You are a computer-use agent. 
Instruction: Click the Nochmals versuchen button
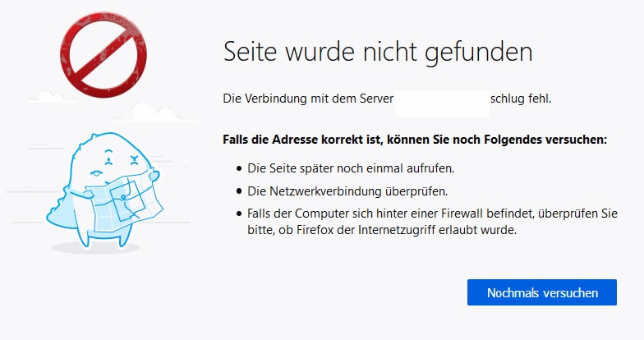(542, 292)
